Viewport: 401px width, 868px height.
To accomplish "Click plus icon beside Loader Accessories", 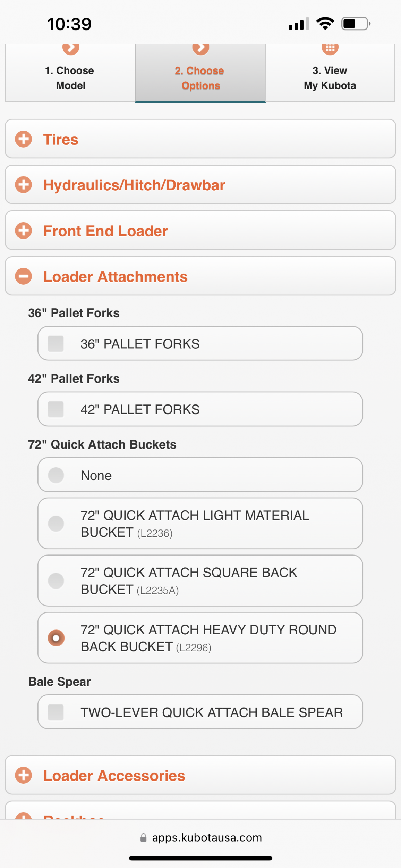I will pyautogui.click(x=23, y=775).
